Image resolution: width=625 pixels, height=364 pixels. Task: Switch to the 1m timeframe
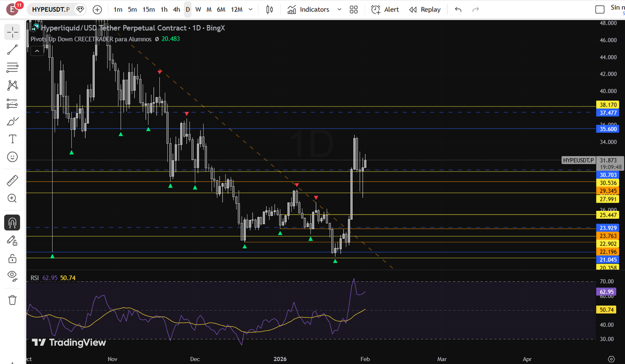[118, 9]
